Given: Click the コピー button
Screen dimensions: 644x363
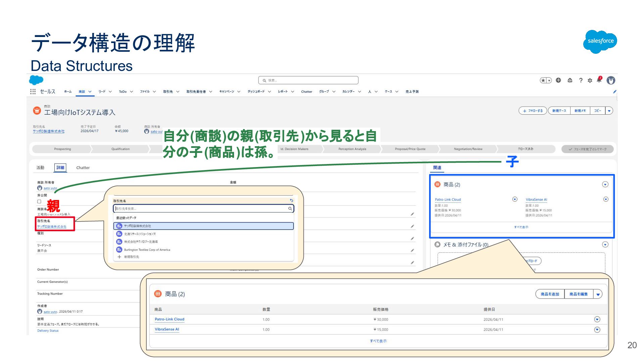Looking at the screenshot, I should (x=598, y=111).
